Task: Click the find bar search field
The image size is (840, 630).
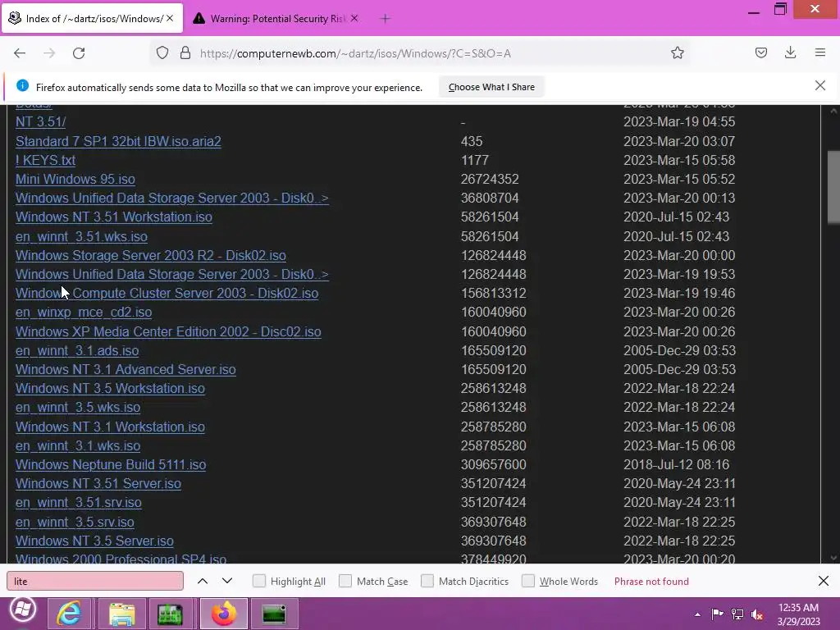Action: 95,582
